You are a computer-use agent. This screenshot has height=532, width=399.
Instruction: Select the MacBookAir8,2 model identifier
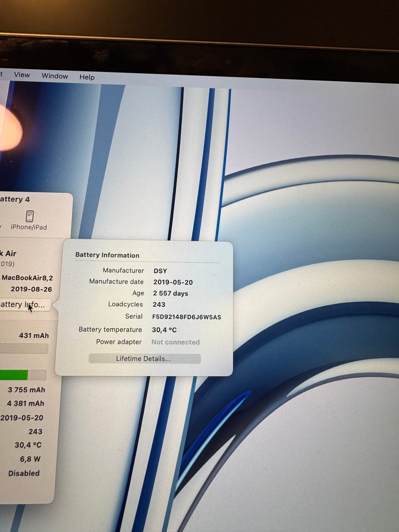pos(27,278)
